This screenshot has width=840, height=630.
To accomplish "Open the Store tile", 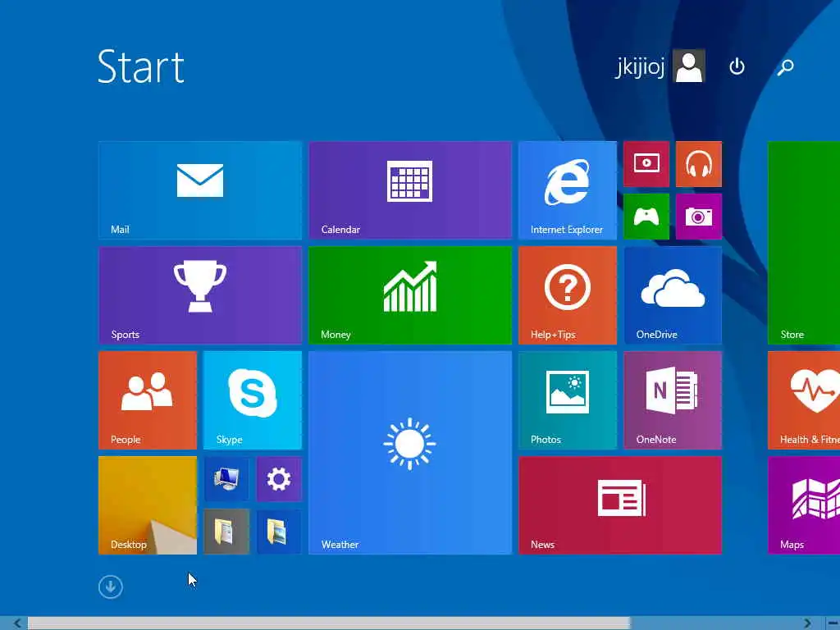I will (804, 242).
